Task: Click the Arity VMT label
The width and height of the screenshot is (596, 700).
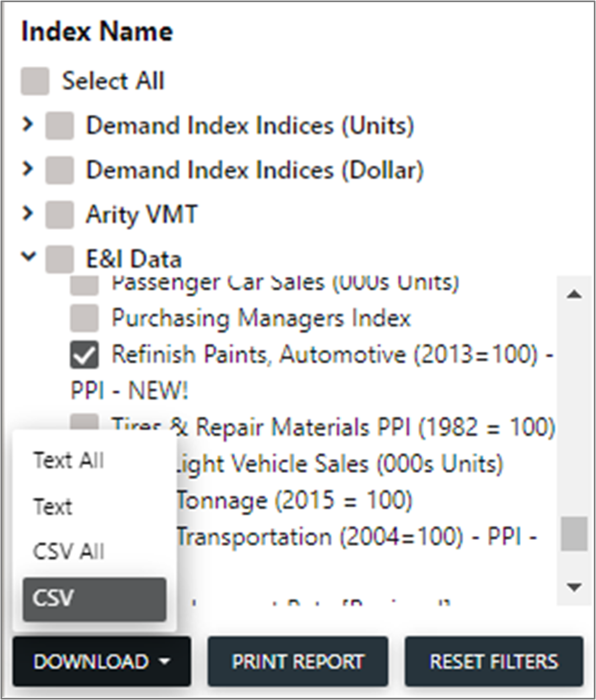Action: (x=142, y=214)
